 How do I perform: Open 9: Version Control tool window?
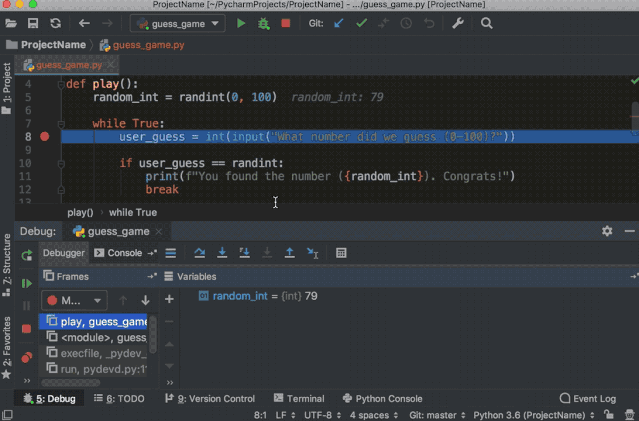(x=210, y=399)
